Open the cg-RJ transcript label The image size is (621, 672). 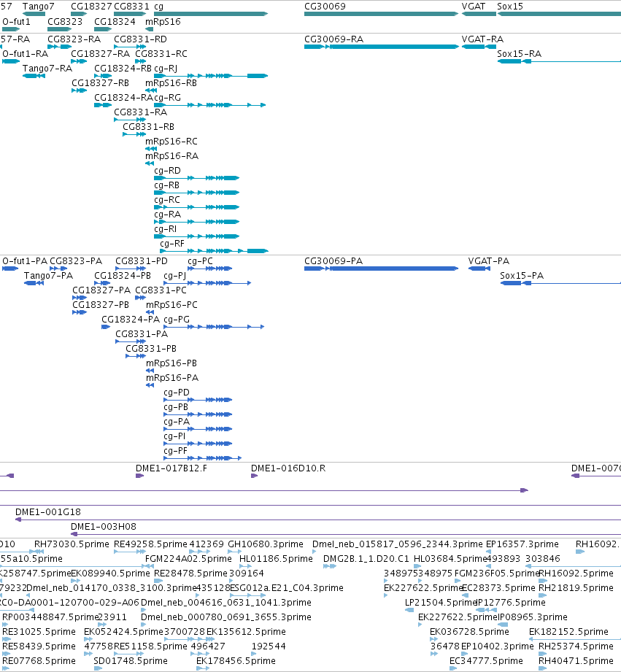[x=166, y=68]
